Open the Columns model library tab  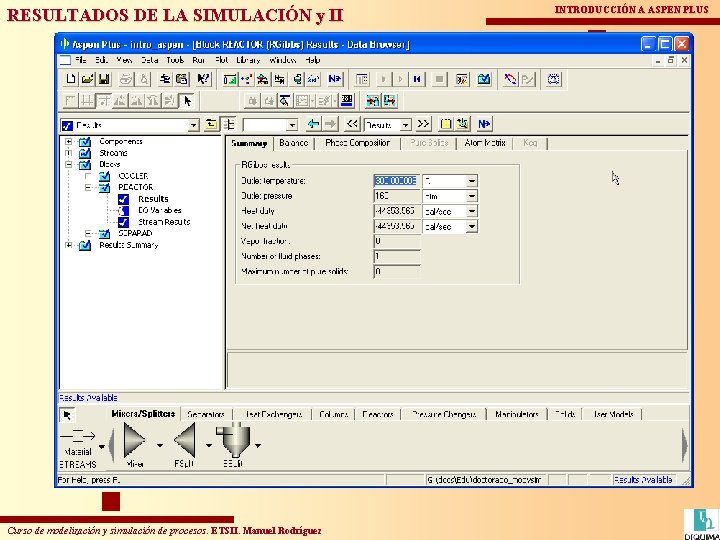tap(333, 414)
